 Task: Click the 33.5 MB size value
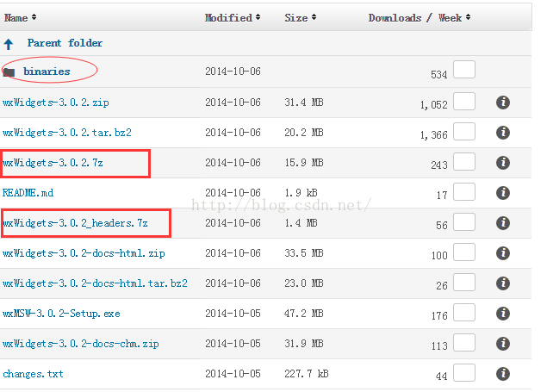point(304,253)
